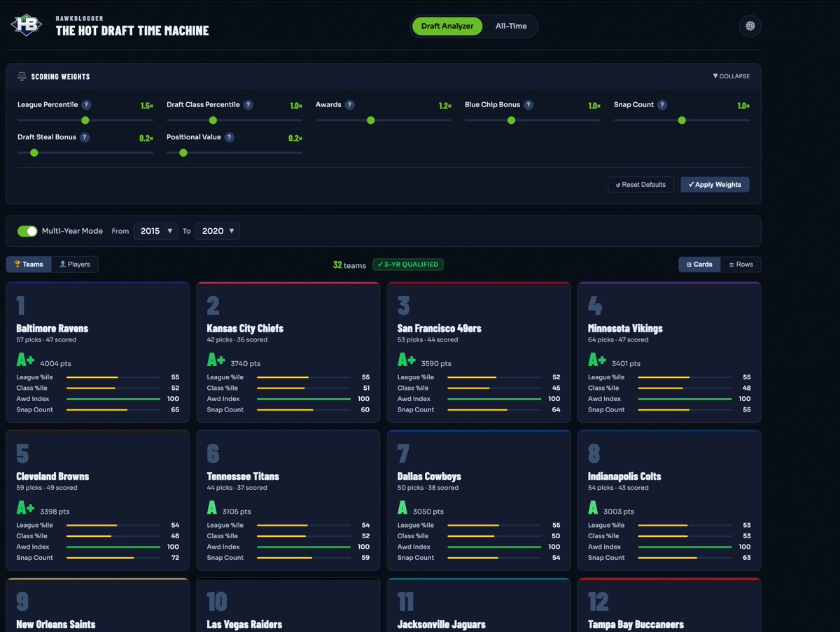
Task: Open the Indianapolis Colts card
Action: [x=669, y=500]
